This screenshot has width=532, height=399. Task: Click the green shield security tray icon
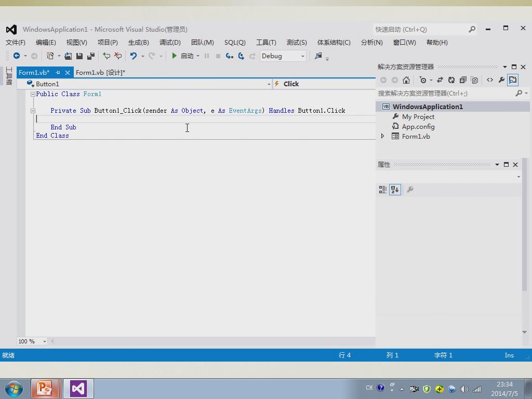point(427,389)
